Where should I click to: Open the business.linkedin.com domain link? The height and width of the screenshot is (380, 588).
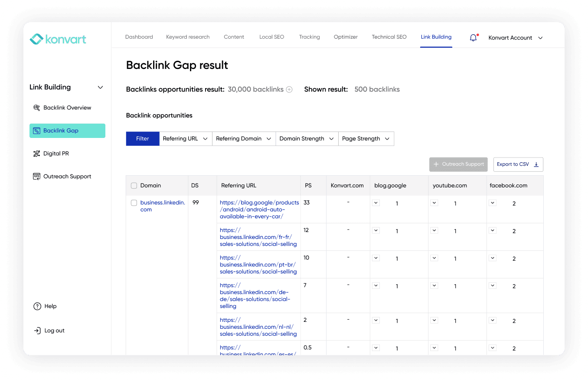(162, 205)
